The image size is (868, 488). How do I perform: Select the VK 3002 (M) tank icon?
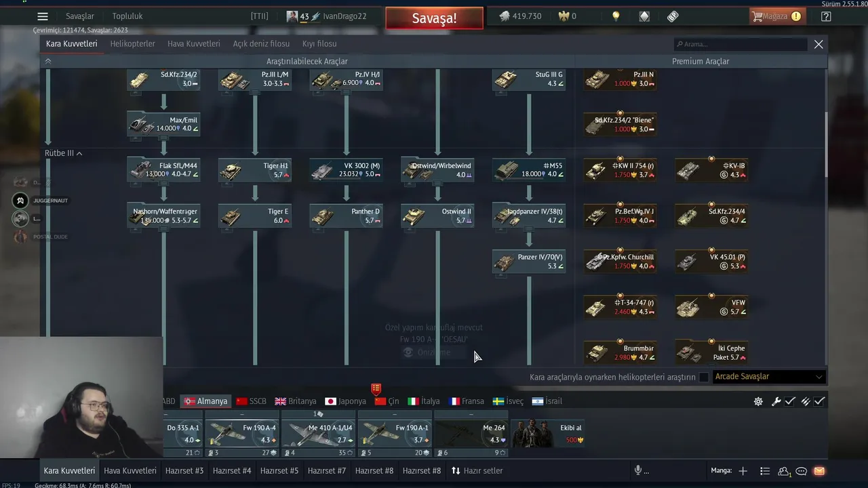coord(323,171)
